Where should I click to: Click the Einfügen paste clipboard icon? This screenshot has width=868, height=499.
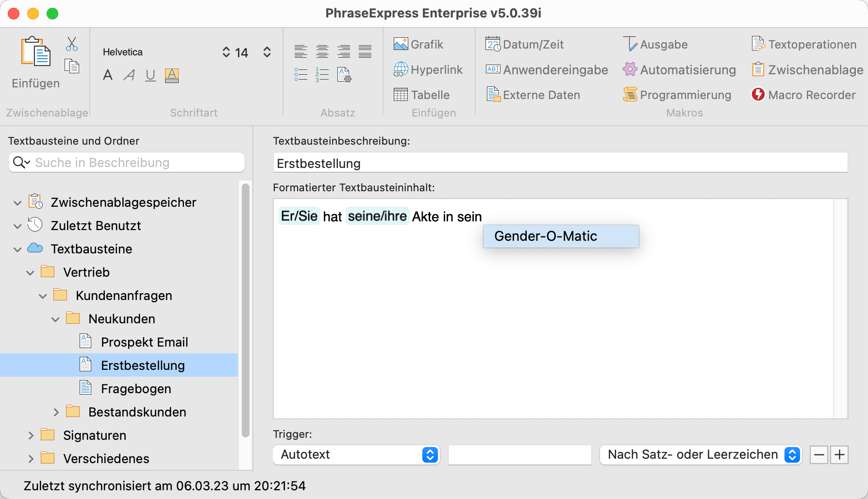[x=35, y=51]
